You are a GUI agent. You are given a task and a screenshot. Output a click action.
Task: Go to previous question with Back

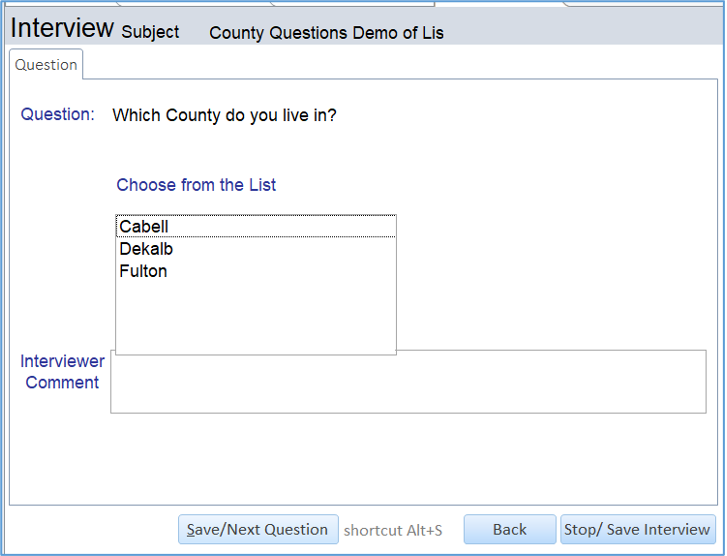(x=509, y=529)
